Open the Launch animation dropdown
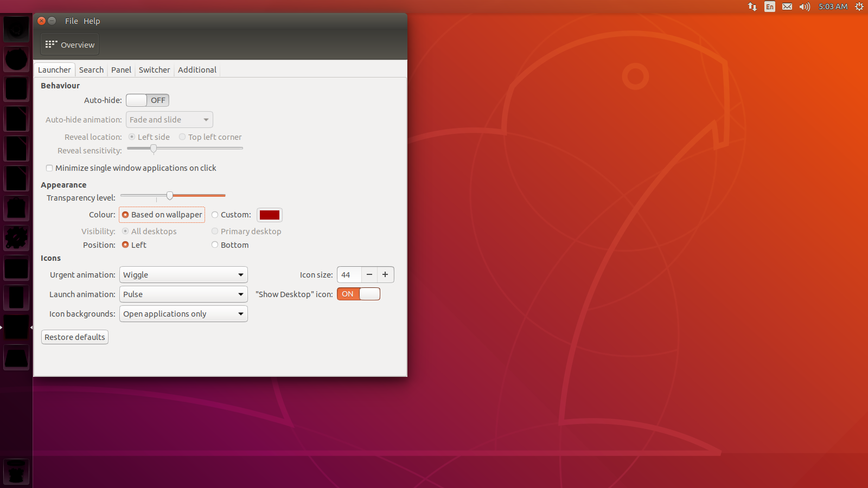Image resolution: width=868 pixels, height=488 pixels. click(x=183, y=294)
